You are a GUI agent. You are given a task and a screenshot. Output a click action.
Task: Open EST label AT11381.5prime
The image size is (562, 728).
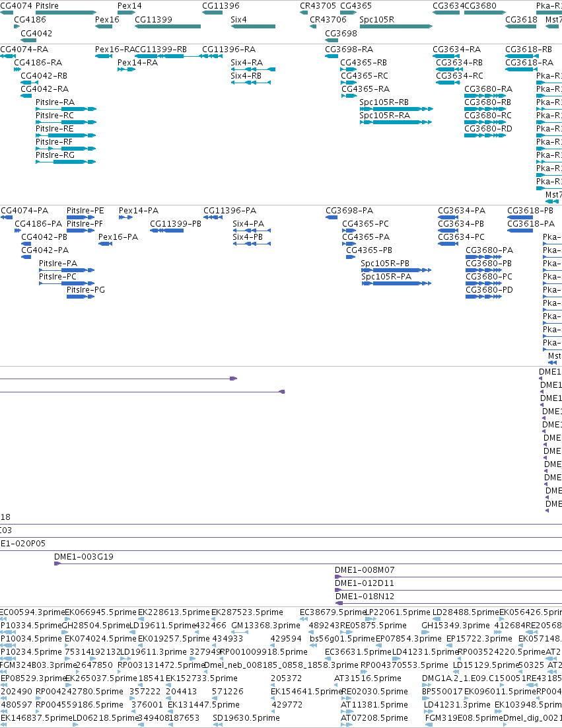(x=374, y=704)
